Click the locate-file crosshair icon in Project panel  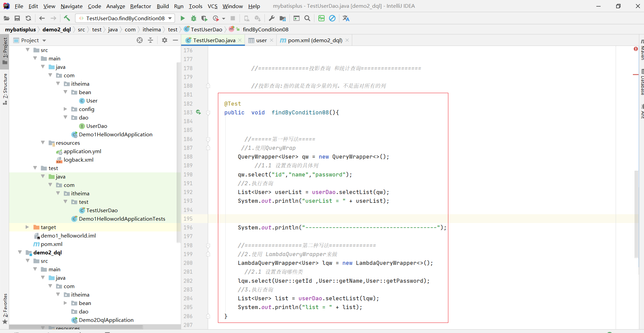(140, 40)
